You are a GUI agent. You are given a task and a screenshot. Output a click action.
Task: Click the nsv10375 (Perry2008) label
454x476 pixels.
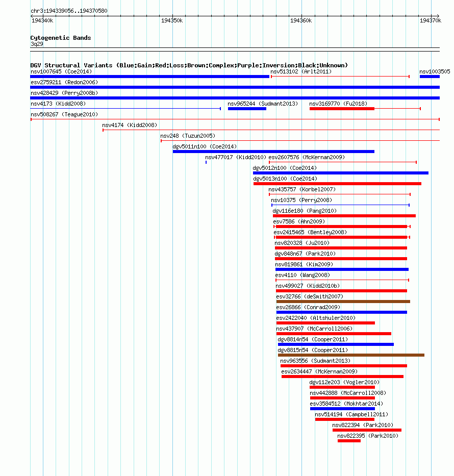tap(301, 200)
